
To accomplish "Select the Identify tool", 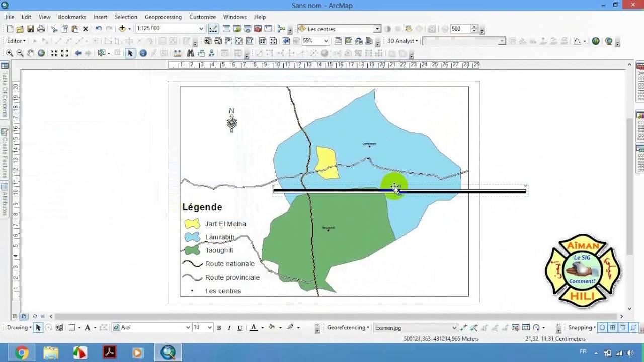I will [143, 53].
